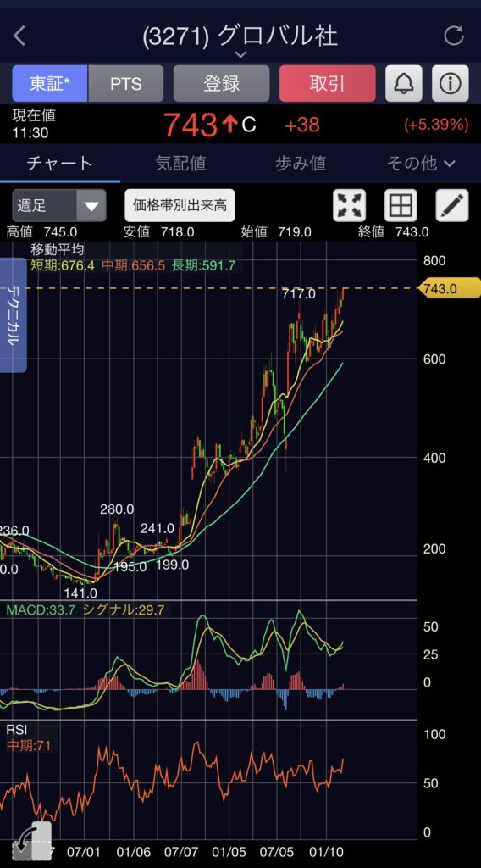Switch to the 気配値 tab
Viewport: 481px width, 868px height.
[x=180, y=164]
